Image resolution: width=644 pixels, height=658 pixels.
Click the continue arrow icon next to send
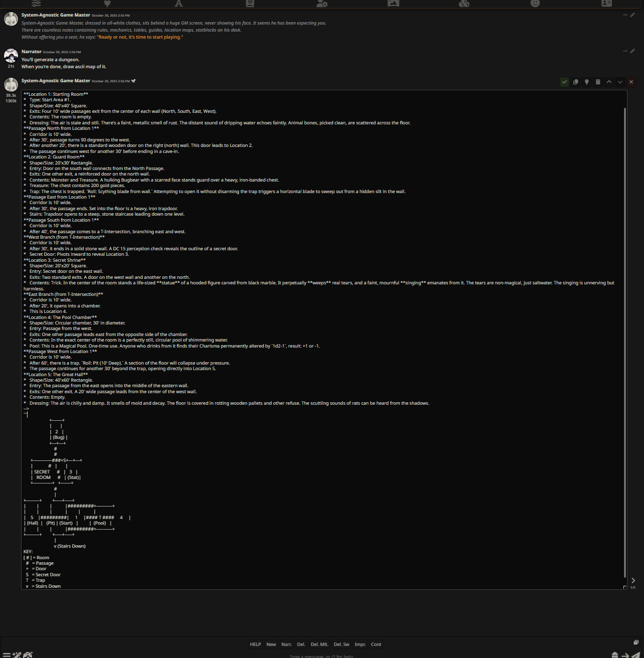pyautogui.click(x=625, y=655)
